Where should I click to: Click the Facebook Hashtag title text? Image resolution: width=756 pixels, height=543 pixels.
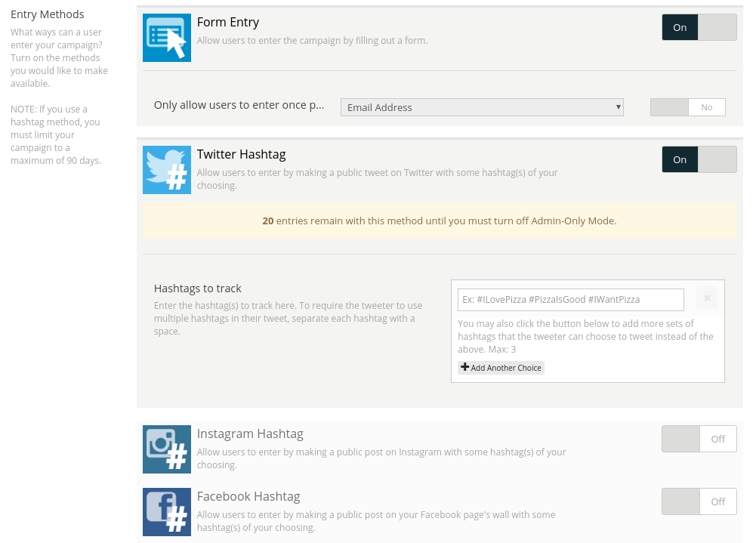[x=248, y=496]
